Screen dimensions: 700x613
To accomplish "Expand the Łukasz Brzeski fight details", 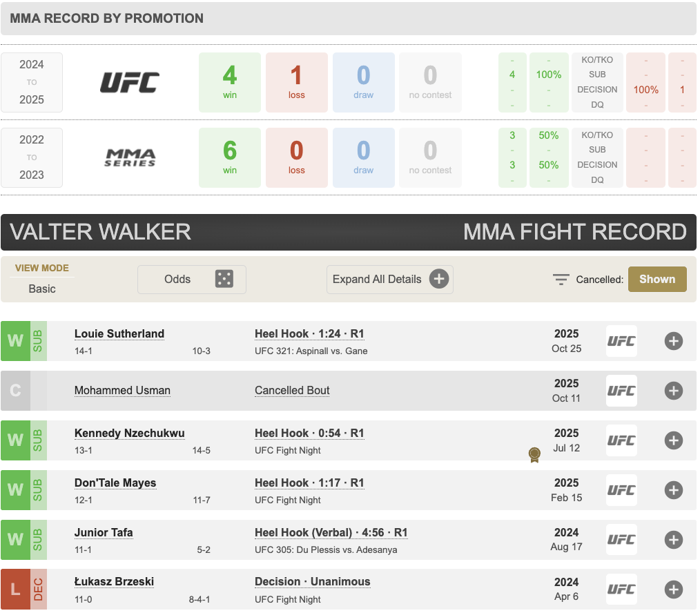I will tap(673, 590).
